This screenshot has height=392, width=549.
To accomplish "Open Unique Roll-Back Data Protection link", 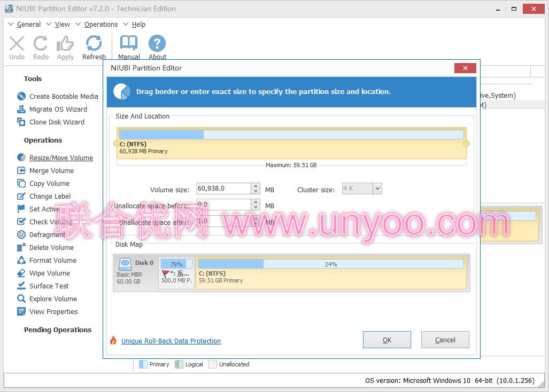I will click(x=171, y=341).
